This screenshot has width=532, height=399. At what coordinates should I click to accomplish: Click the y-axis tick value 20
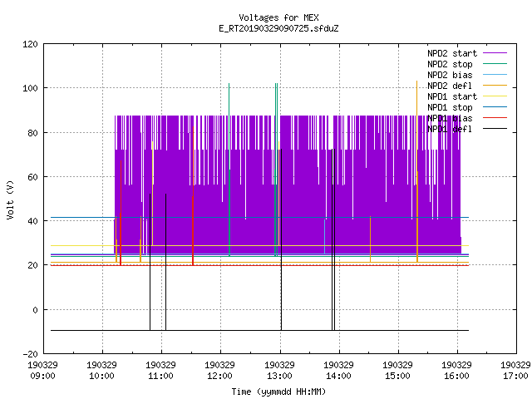click(32, 266)
